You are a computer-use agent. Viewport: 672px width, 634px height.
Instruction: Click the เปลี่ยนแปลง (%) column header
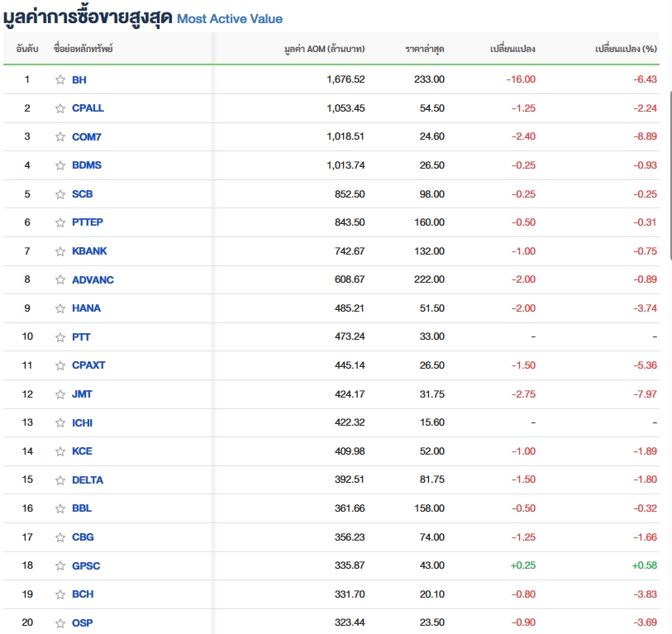point(626,49)
